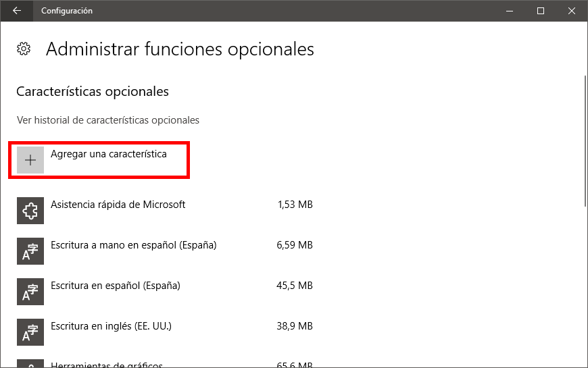This screenshot has height=368, width=588.
Task: Open Ver historial de características opcionales
Action: point(108,120)
